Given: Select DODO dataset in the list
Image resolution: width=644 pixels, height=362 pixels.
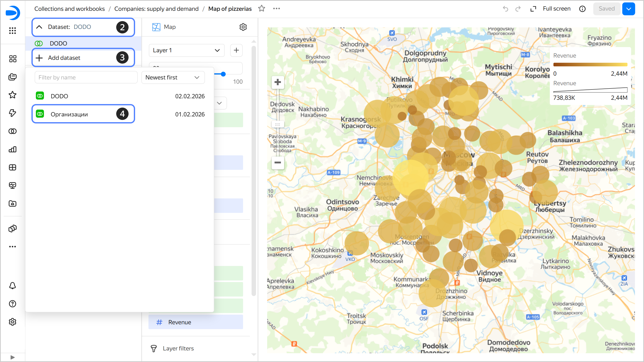Looking at the screenshot, I should coord(59,96).
